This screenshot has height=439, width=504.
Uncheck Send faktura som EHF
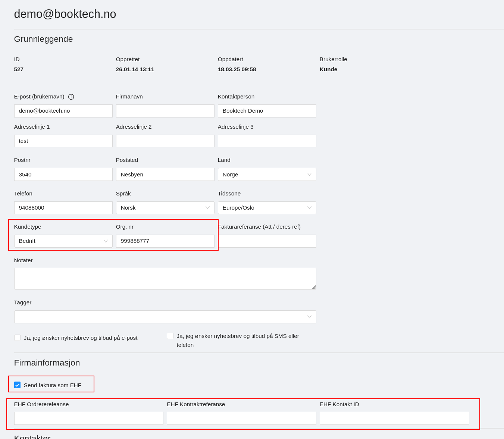tap(17, 385)
